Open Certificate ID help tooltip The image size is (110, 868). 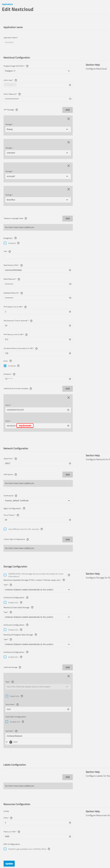click(x=16, y=496)
